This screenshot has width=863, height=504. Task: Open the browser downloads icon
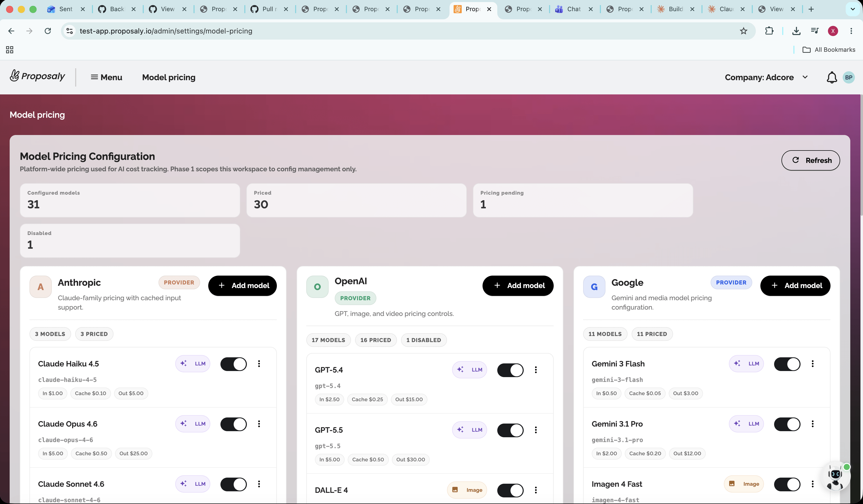tap(796, 31)
